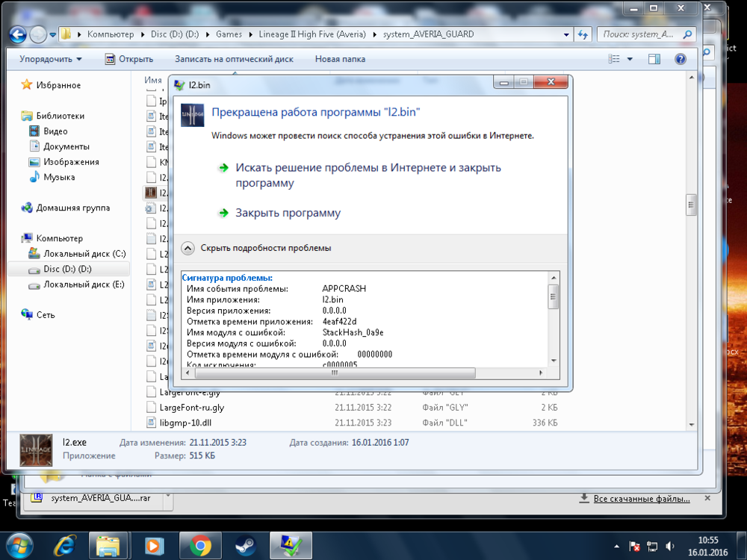Open Steam from the taskbar
The height and width of the screenshot is (560, 747).
click(x=243, y=546)
